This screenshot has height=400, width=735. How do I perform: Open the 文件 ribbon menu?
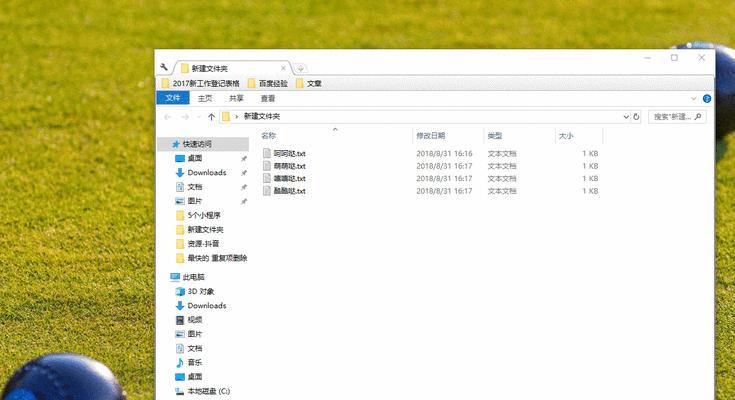(172, 98)
